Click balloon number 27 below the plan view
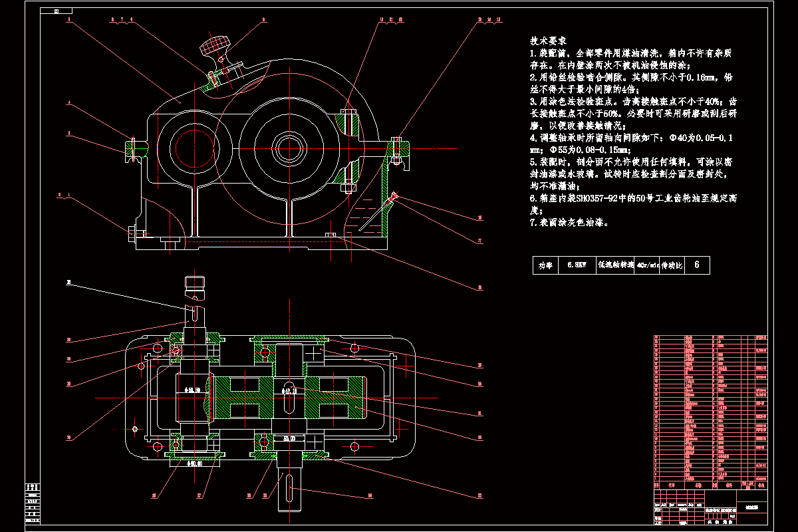The image size is (798, 532). click(198, 495)
